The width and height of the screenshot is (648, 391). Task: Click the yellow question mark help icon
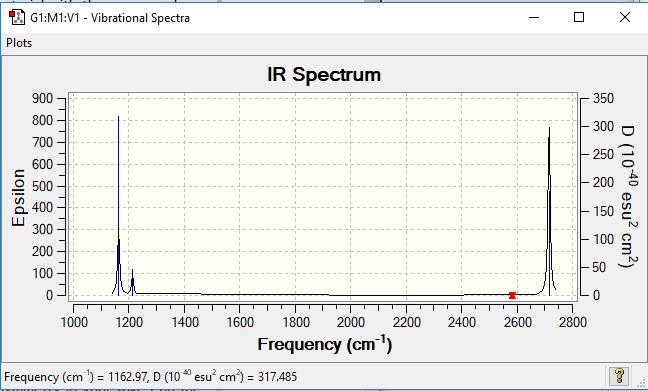coord(619,376)
